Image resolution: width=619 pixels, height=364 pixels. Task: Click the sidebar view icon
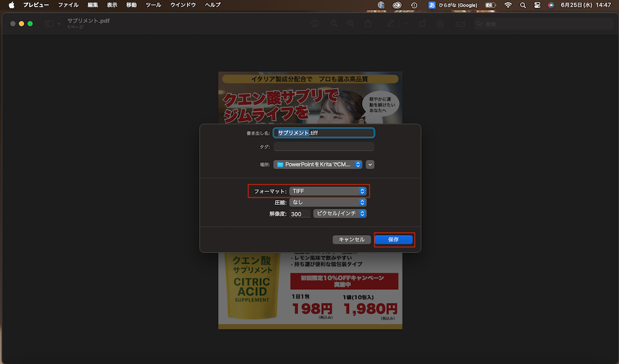point(50,24)
